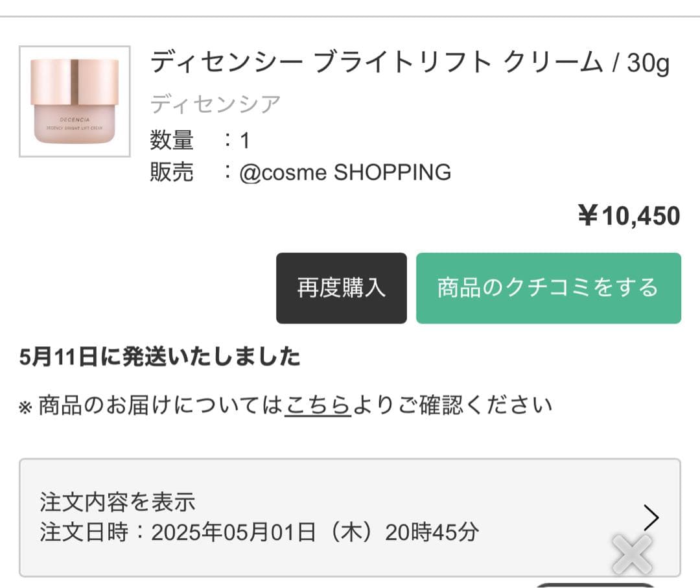Click the 再度購入 repurchase button
The image size is (700, 588).
tap(342, 288)
